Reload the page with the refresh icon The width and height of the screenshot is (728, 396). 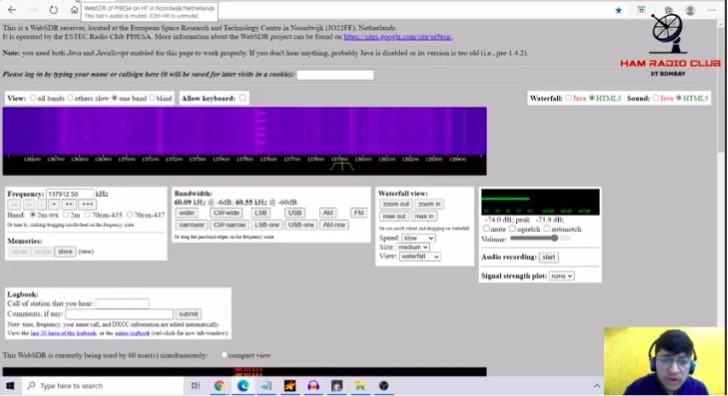pyautogui.click(x=53, y=10)
